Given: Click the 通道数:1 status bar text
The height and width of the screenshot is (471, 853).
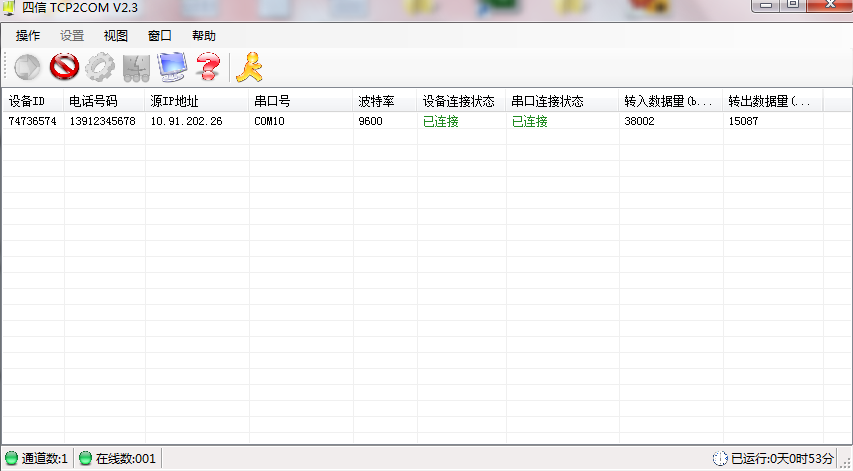Looking at the screenshot, I should (45, 458).
